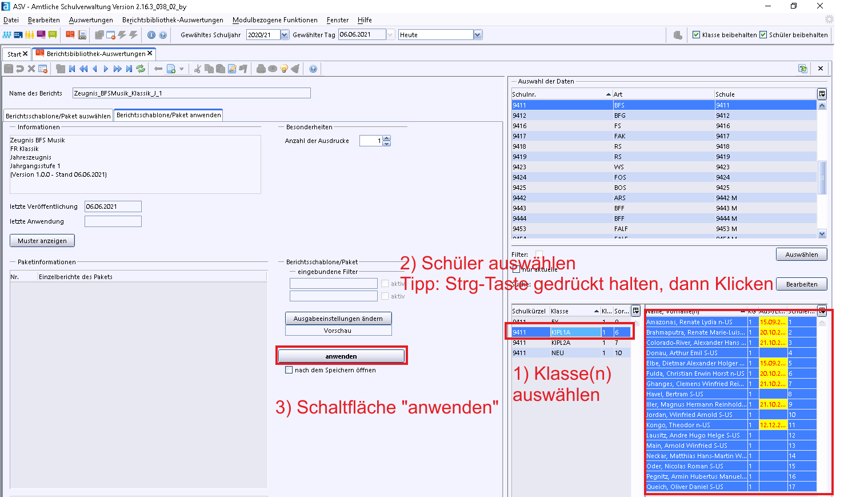Click the save diskette icon
Viewport: 868px width, 497px height.
tap(9, 69)
